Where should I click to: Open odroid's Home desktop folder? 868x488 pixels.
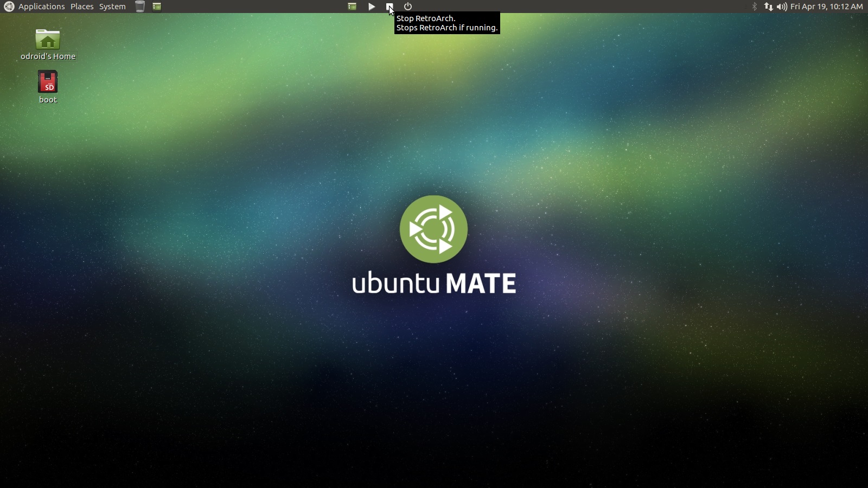point(48,39)
